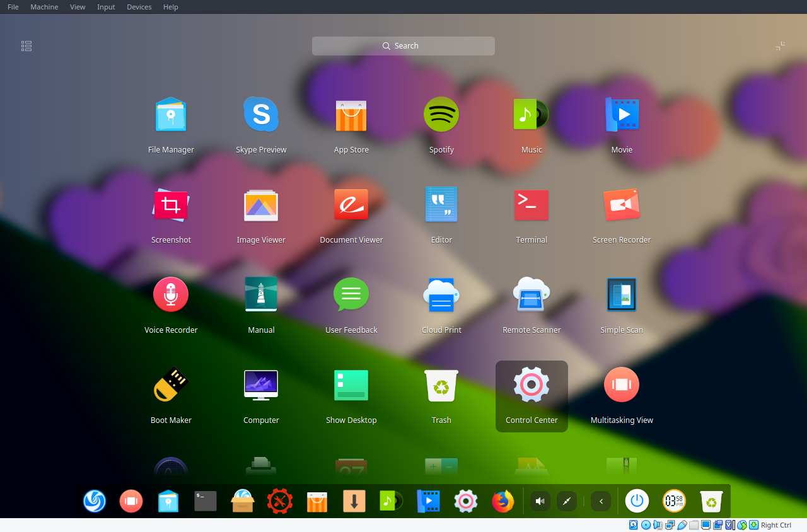Open the Terminal from the dock
Viewport: 807px width, 532px height.
coord(205,501)
